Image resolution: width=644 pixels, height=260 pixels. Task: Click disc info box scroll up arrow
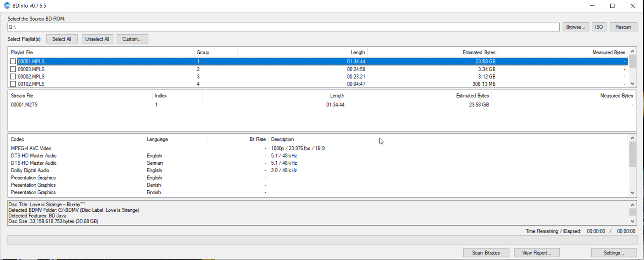click(x=632, y=205)
